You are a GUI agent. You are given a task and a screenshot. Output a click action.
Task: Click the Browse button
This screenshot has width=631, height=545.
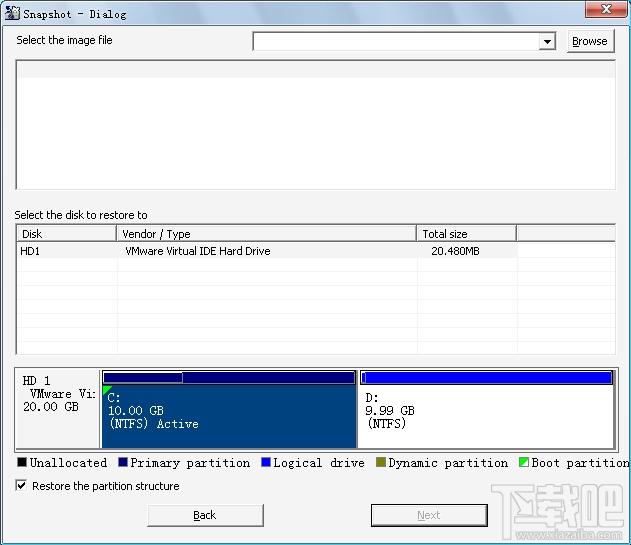point(590,41)
